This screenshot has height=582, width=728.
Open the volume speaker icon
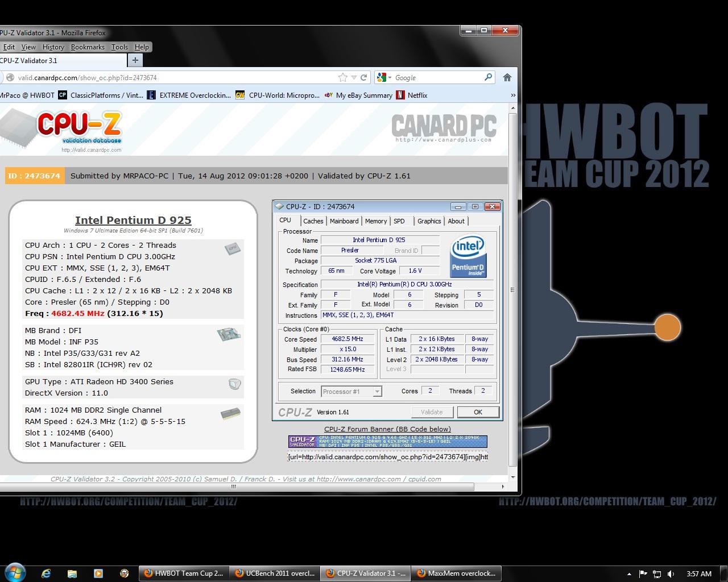671,574
